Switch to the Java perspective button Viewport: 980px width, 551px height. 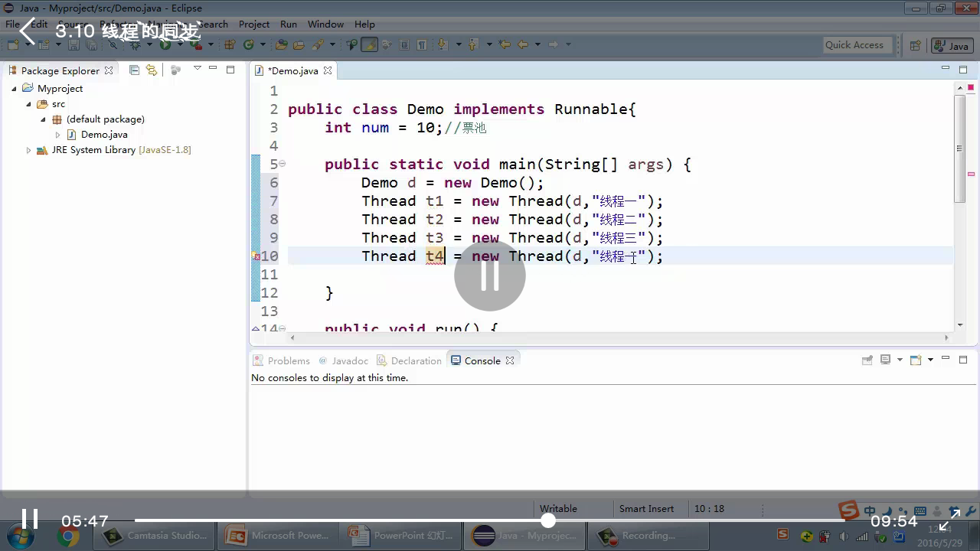952,46
